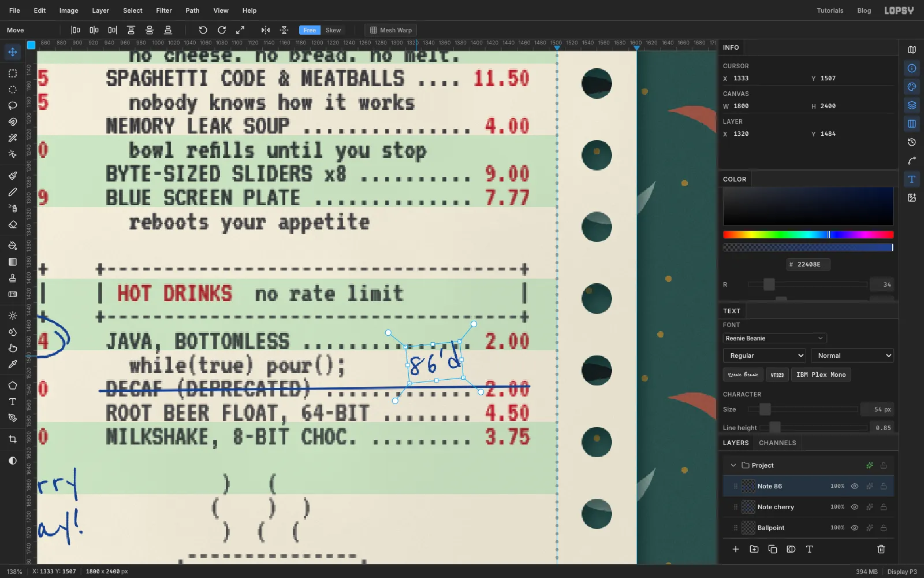Screen dimensions: 924x578
Task: Select the Pencil tool
Action: pos(13,192)
